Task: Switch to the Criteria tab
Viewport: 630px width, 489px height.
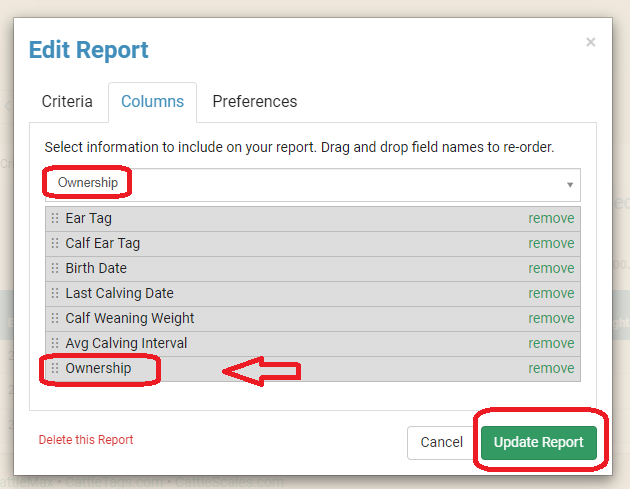Action: tap(67, 102)
